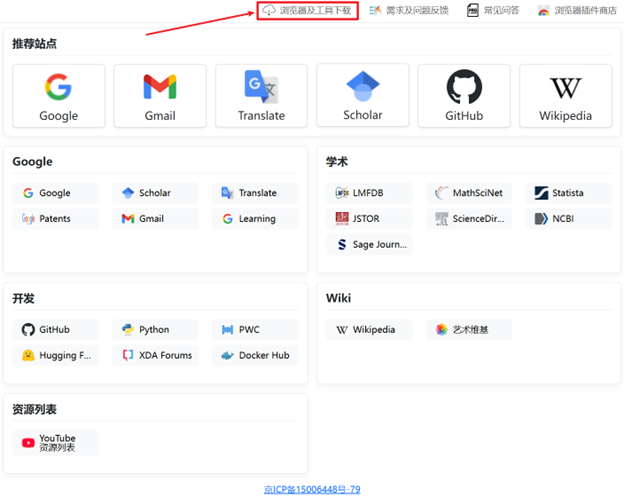Open the large GitHub tile
Image resolution: width=624 pixels, height=497 pixels.
tap(464, 96)
